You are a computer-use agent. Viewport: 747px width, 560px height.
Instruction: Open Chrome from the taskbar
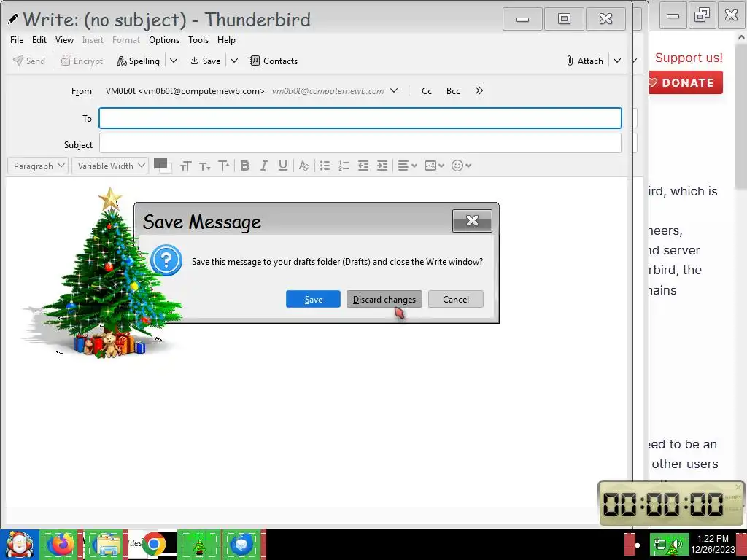(x=153, y=544)
